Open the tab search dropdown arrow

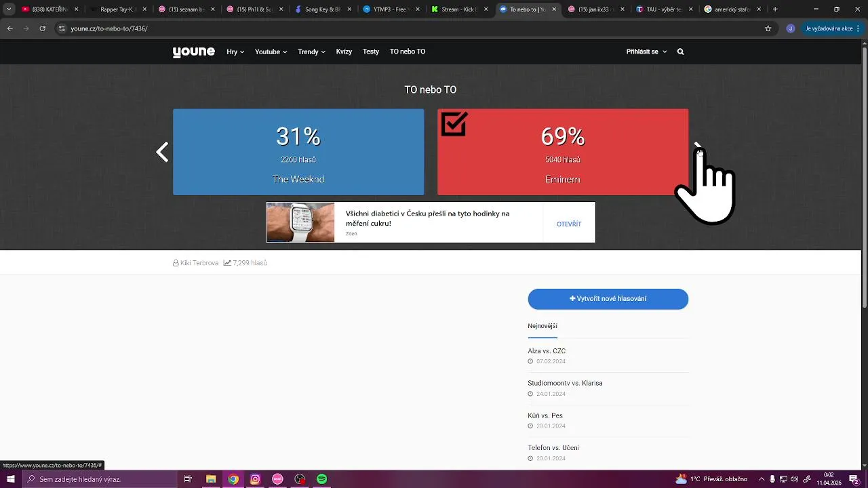[9, 9]
